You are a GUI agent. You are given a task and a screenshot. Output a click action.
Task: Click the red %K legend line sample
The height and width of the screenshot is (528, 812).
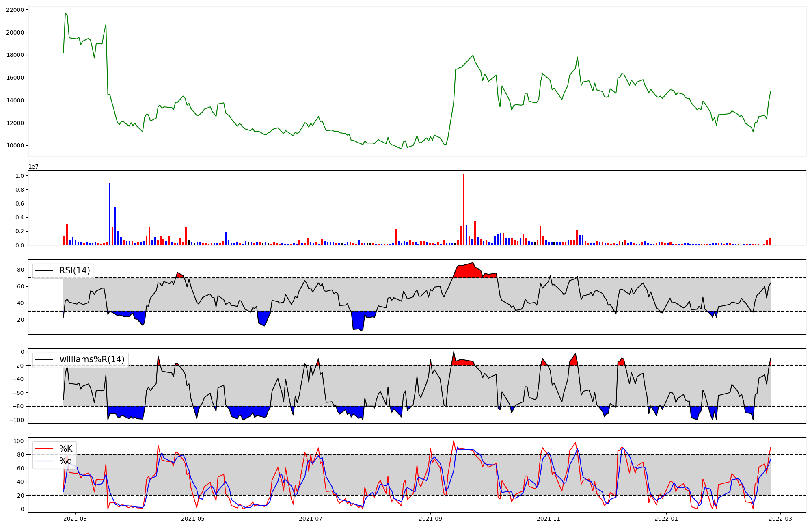point(45,448)
